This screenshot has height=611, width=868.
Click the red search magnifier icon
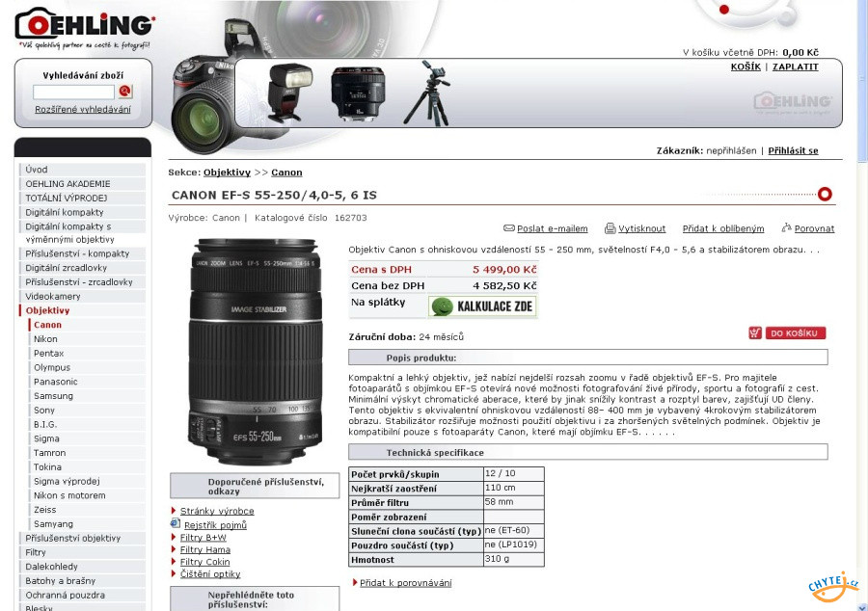click(x=125, y=92)
